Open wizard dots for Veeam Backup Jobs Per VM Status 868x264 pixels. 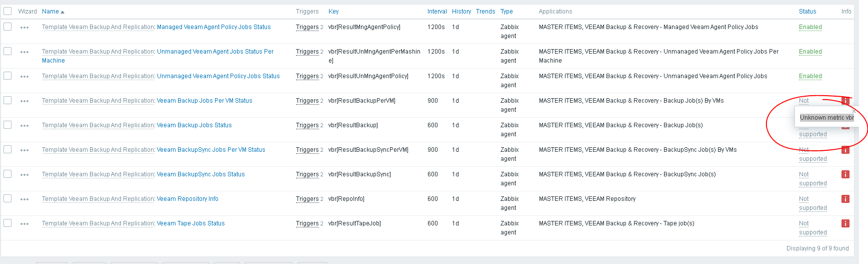(x=24, y=101)
